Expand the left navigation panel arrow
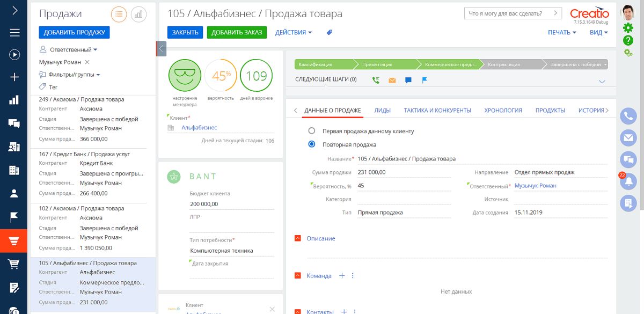The image size is (644, 314). click(14, 10)
